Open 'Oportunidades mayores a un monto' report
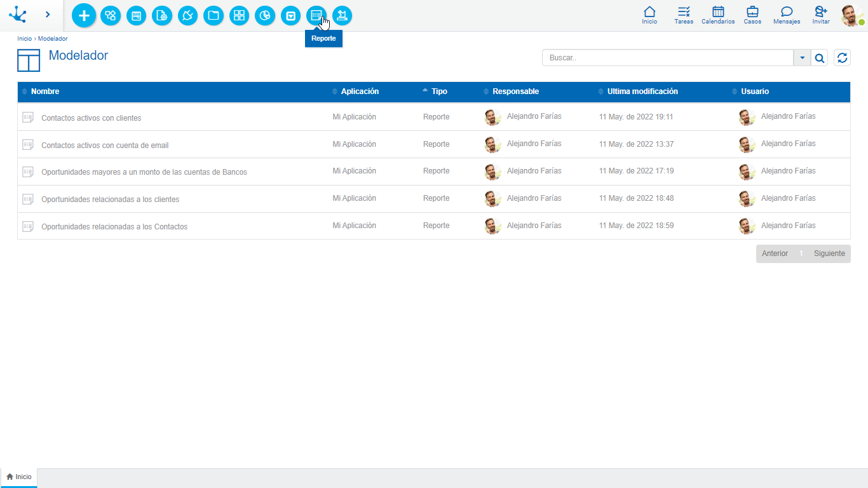The image size is (868, 488). [x=144, y=172]
